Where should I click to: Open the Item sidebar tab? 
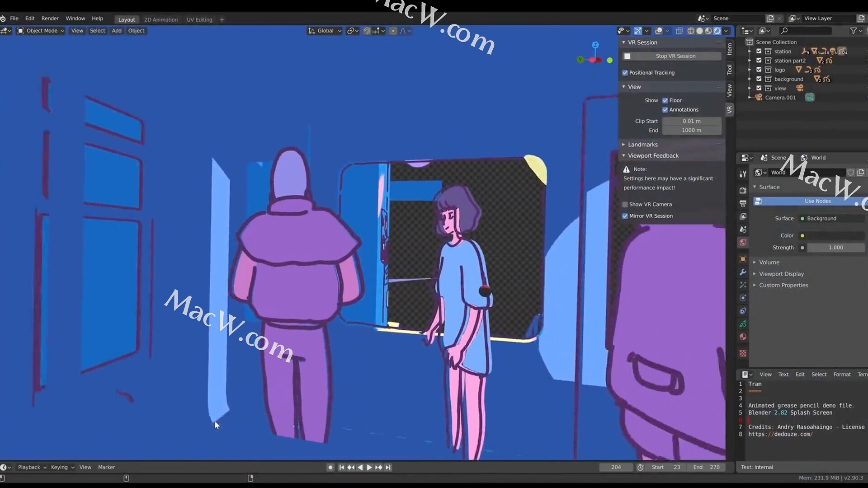click(x=730, y=48)
